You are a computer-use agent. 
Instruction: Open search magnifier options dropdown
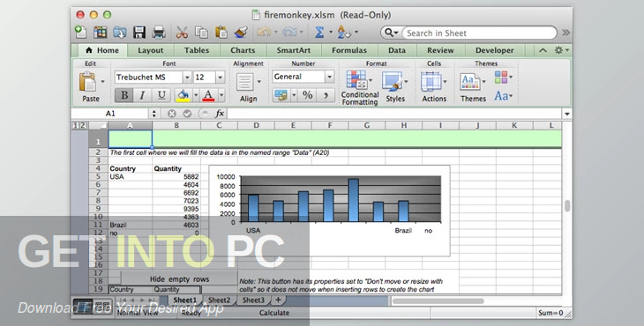tap(391, 33)
